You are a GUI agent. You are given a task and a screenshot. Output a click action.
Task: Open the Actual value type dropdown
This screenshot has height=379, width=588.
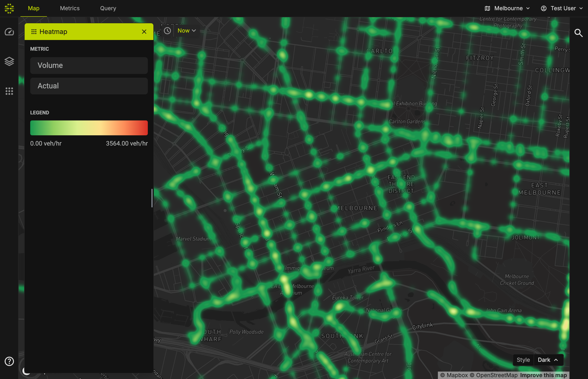89,86
